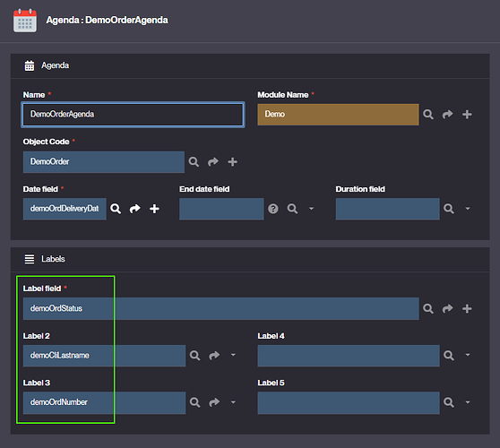Search Object Code with magnifier icon
The width and height of the screenshot is (500, 448).
tap(194, 161)
